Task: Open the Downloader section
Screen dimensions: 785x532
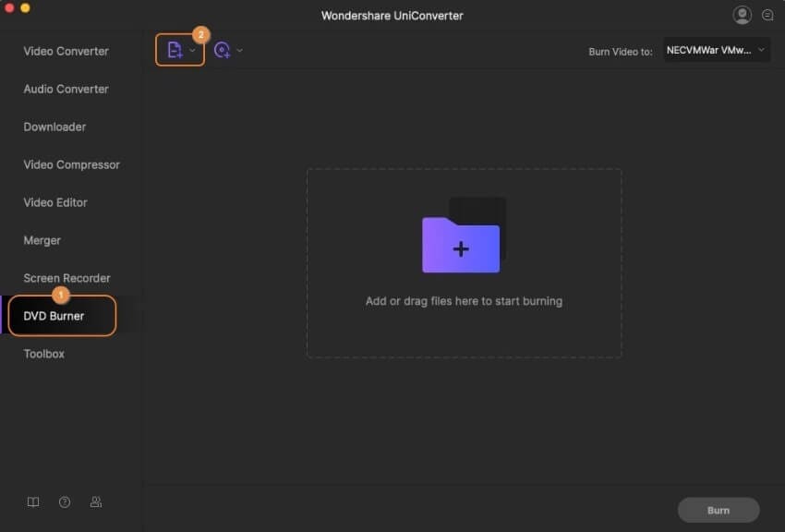Action: 54,127
